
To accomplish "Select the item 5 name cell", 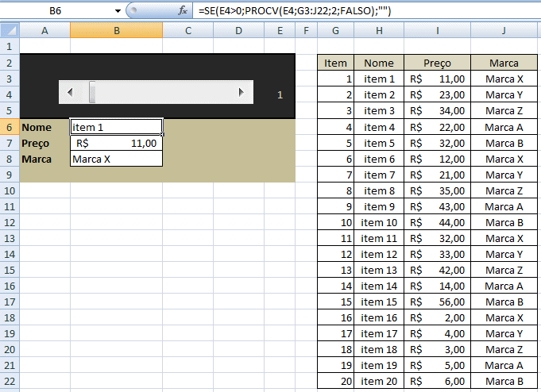I will click(379, 143).
